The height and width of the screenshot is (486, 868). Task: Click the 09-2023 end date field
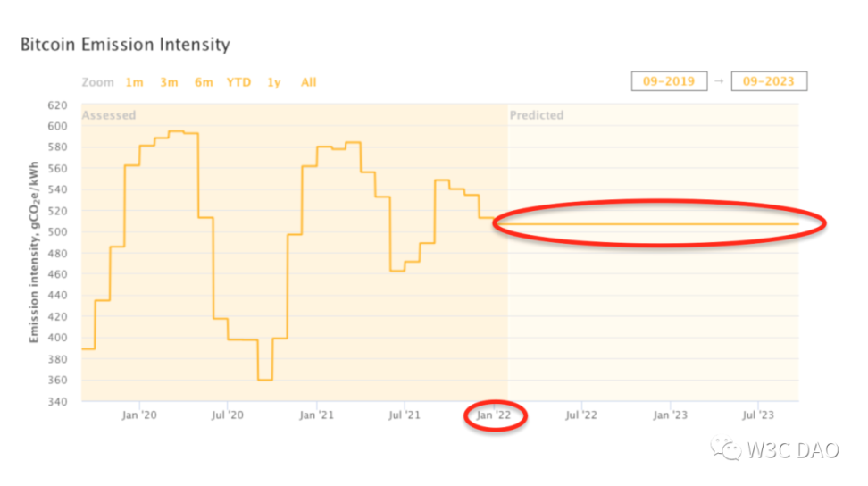769,81
